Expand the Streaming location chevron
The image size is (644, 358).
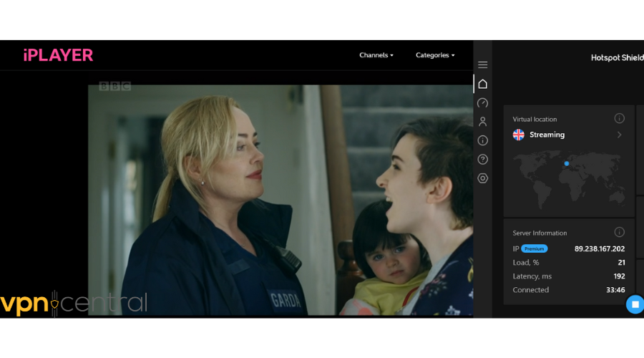click(620, 135)
